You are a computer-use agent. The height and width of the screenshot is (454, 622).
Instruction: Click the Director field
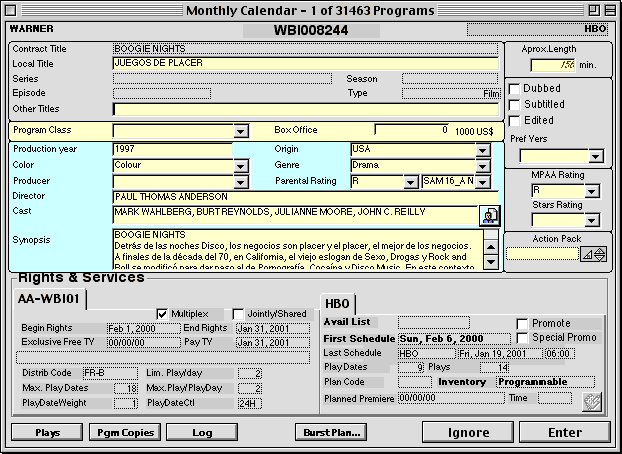point(305,197)
